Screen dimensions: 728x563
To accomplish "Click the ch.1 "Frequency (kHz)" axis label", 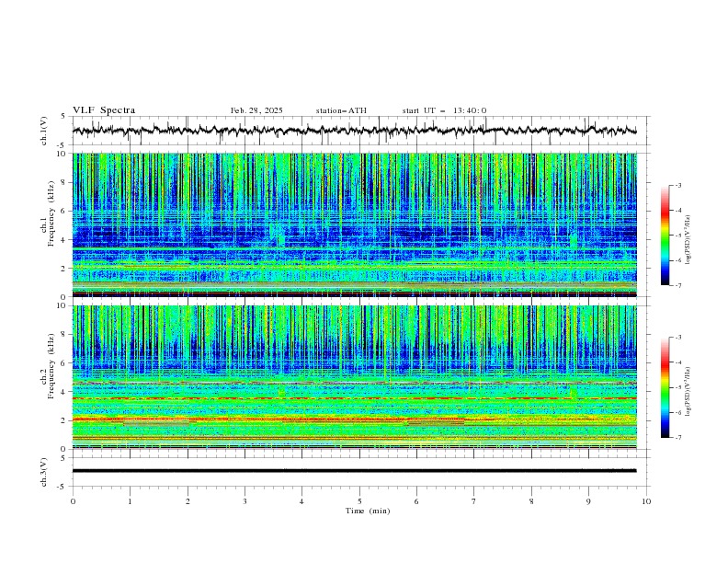I will pos(51,213).
